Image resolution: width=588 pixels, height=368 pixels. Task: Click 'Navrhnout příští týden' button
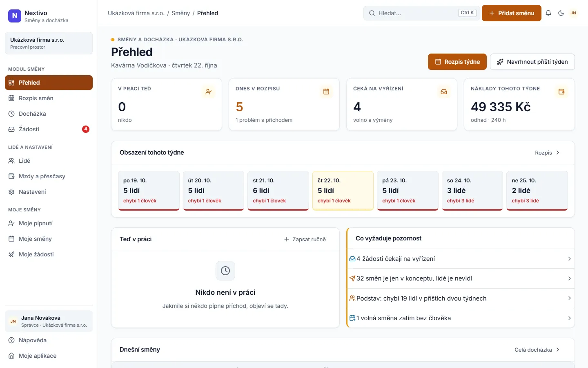point(532,62)
